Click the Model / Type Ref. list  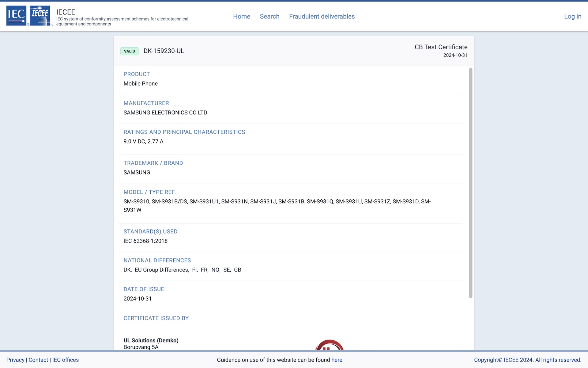tap(277, 206)
